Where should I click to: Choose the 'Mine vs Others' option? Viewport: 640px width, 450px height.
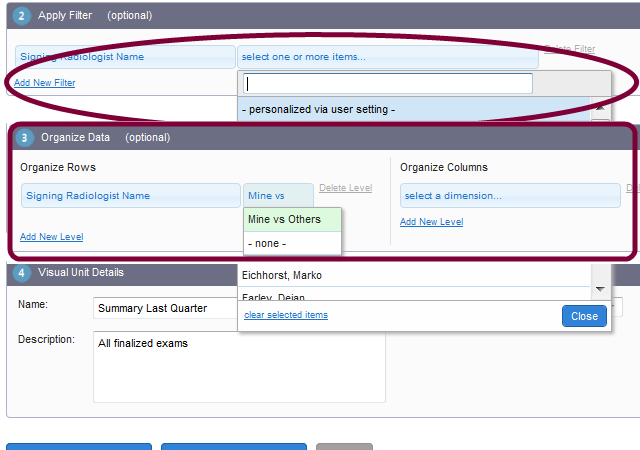(x=291, y=219)
